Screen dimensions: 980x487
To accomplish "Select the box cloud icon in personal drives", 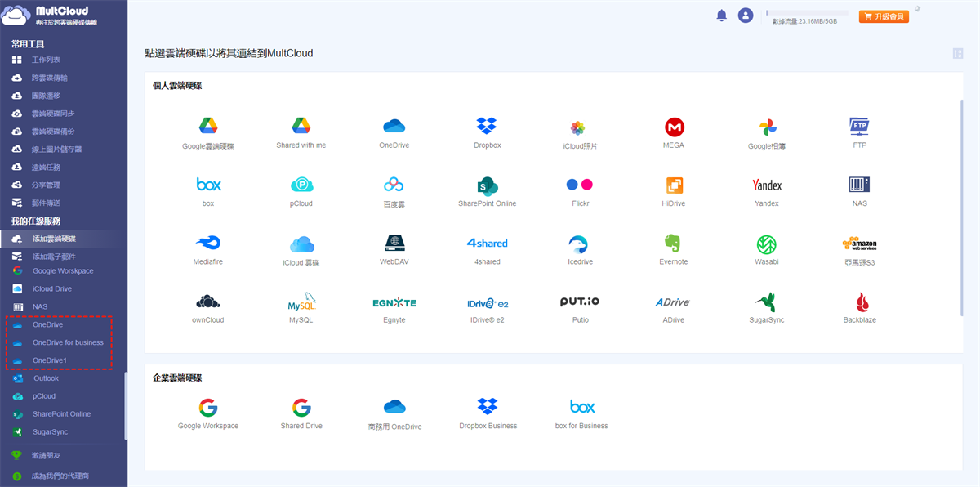I will 208,185.
